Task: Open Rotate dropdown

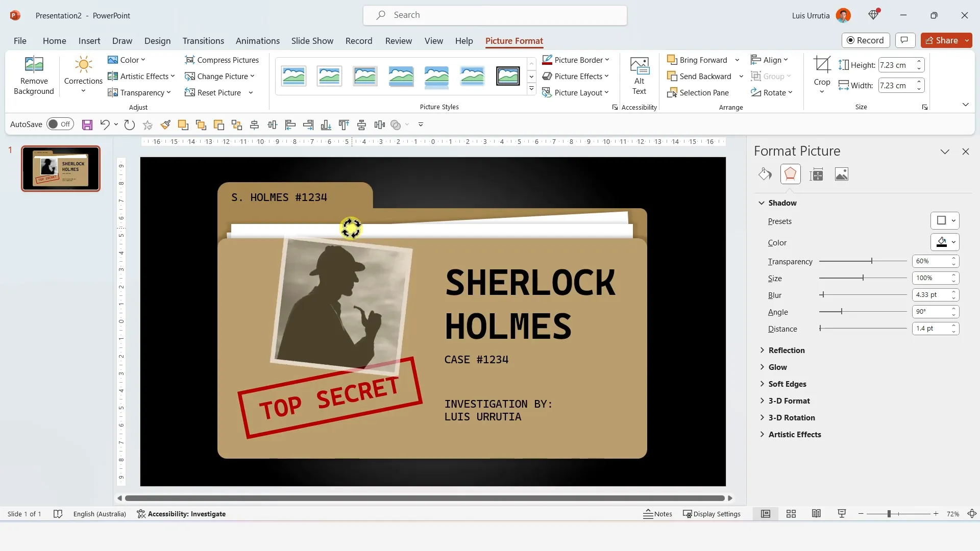Action: 771,92
